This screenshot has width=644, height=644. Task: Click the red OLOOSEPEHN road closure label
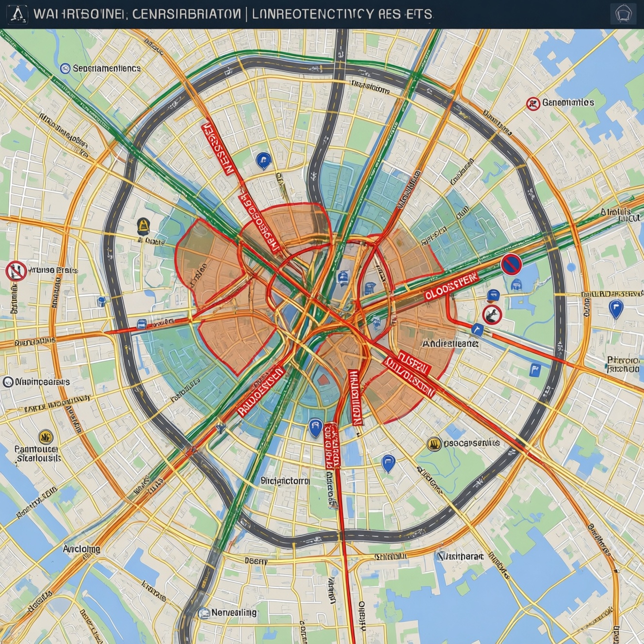[451, 287]
